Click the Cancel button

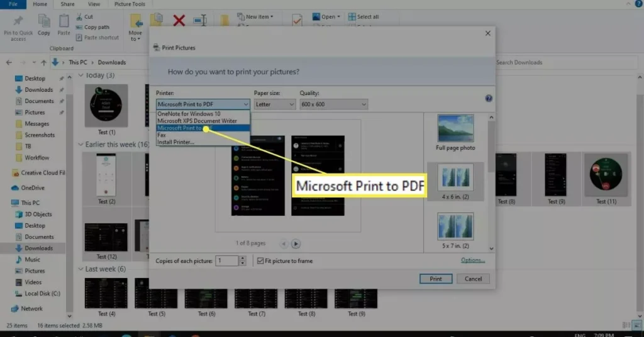pyautogui.click(x=473, y=279)
